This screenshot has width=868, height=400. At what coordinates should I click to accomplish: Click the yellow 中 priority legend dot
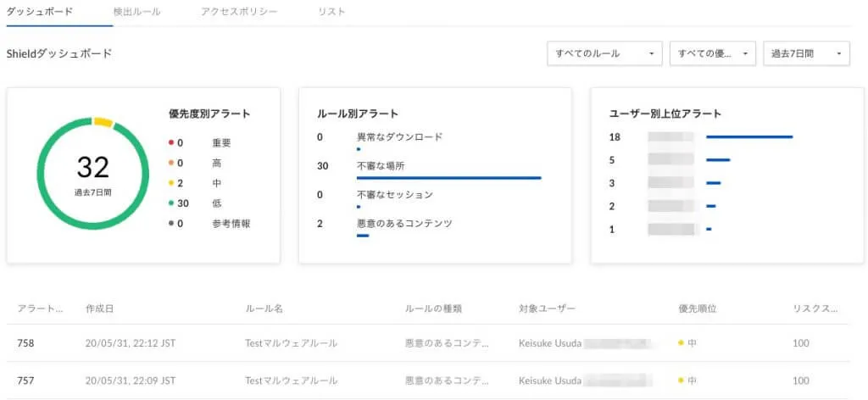tap(170, 183)
